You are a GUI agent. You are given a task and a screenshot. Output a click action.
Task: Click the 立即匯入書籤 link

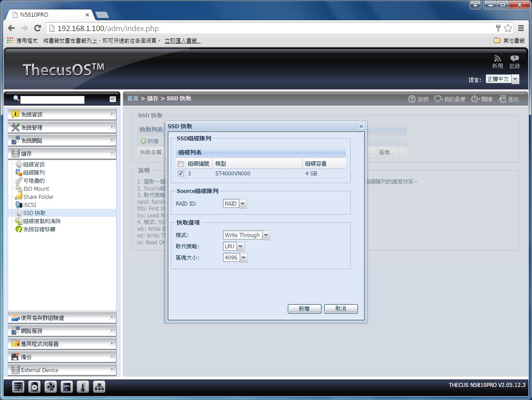click(183, 41)
